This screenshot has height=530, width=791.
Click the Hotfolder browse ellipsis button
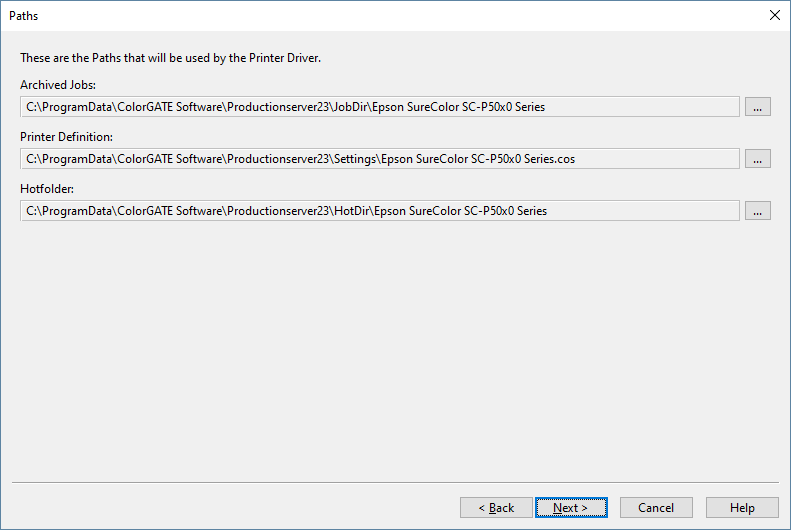tap(757, 211)
